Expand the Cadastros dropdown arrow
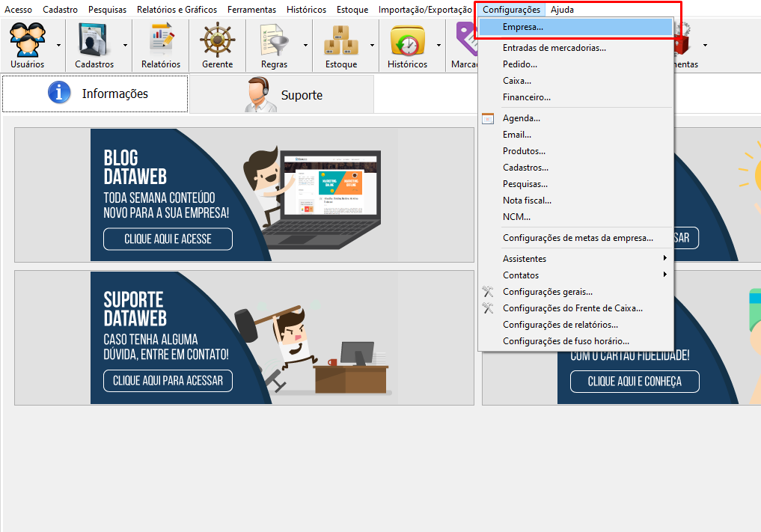 click(125, 45)
